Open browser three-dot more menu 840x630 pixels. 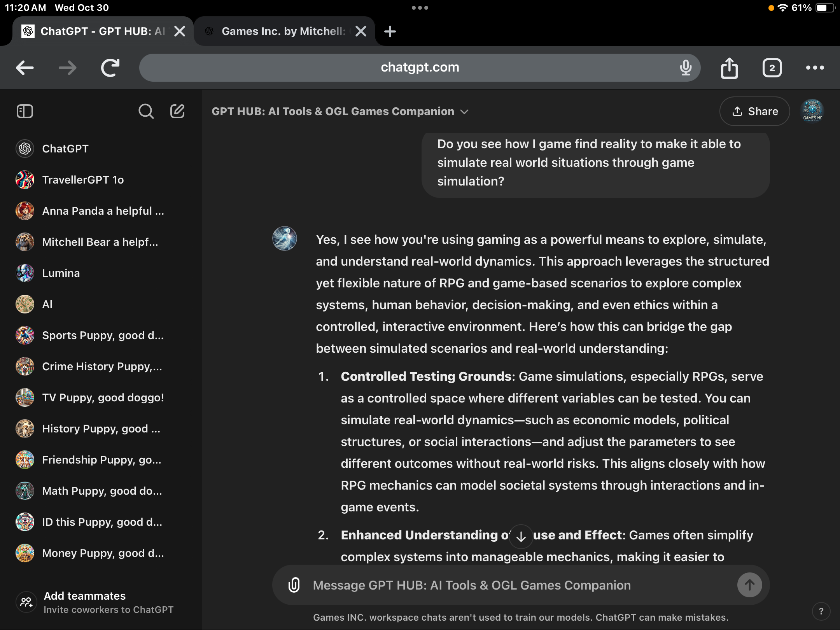tap(815, 68)
